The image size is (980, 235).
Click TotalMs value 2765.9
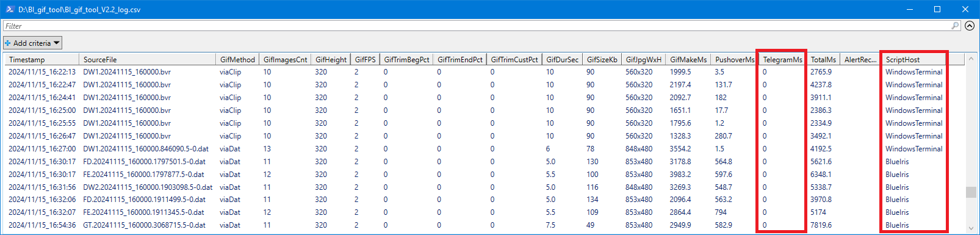pos(821,71)
